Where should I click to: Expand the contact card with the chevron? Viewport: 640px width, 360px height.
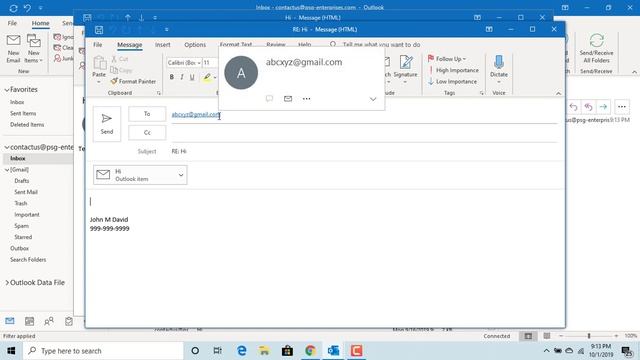(373, 99)
